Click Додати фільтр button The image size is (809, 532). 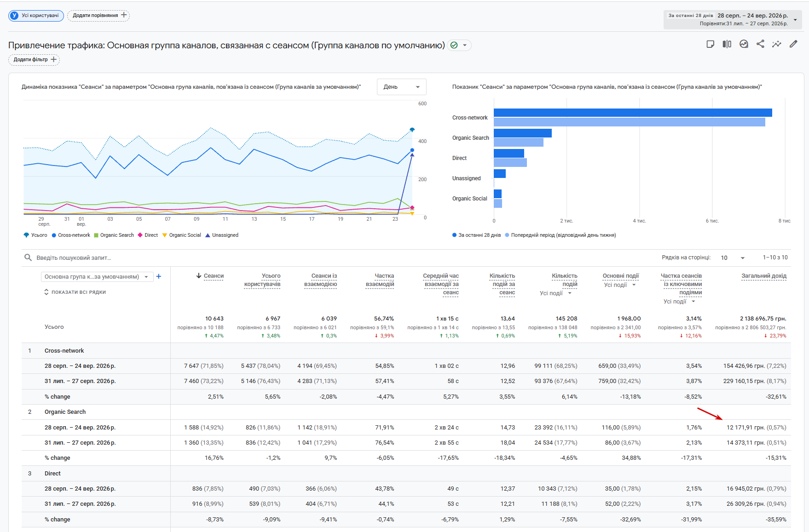tap(34, 59)
